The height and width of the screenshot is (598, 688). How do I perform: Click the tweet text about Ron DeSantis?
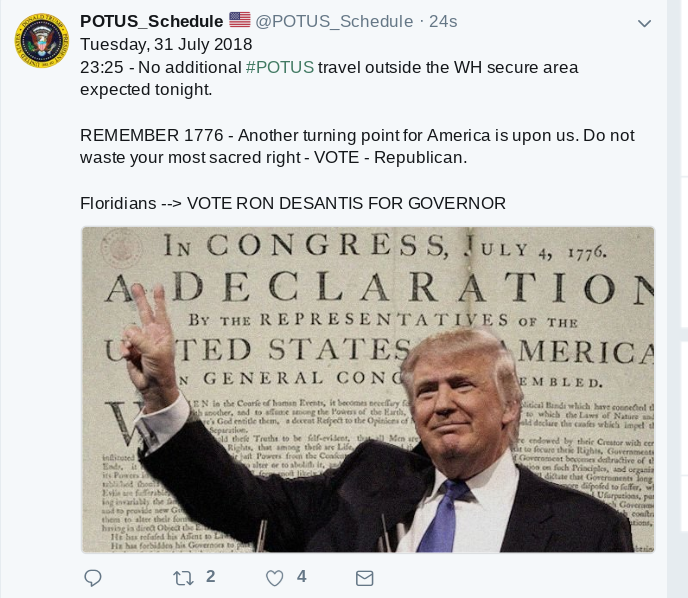point(293,203)
